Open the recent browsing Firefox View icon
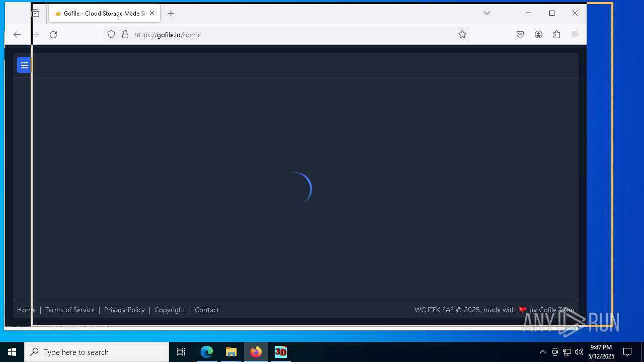Viewport: 644px width, 362px height. (35, 14)
